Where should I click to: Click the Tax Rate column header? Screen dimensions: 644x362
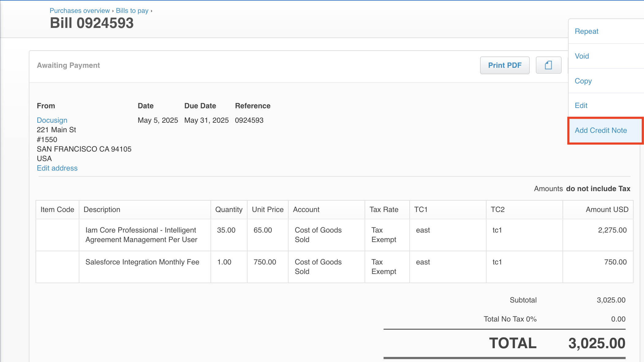[387, 210]
